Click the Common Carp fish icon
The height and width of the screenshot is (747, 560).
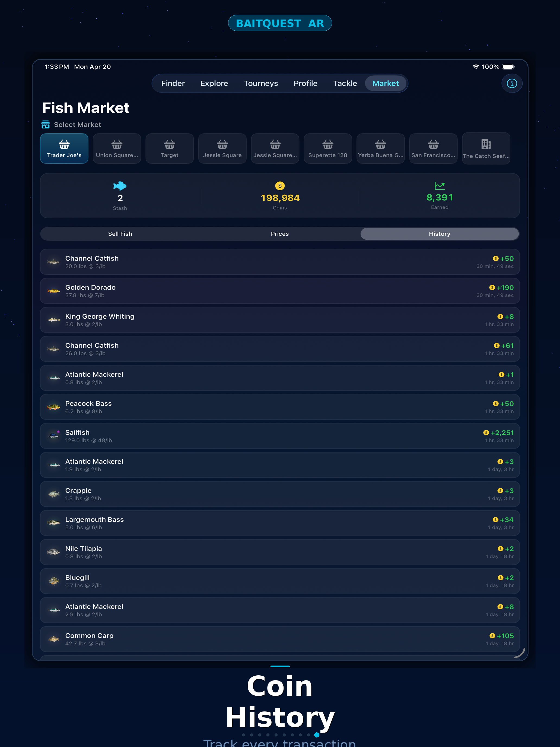coord(54,639)
